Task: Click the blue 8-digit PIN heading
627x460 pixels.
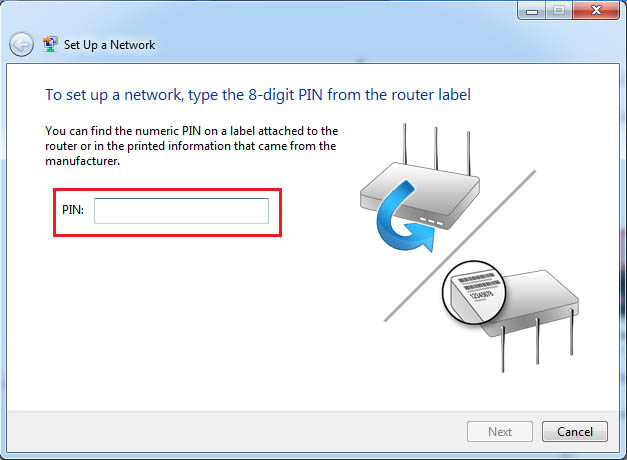Action: pos(258,95)
